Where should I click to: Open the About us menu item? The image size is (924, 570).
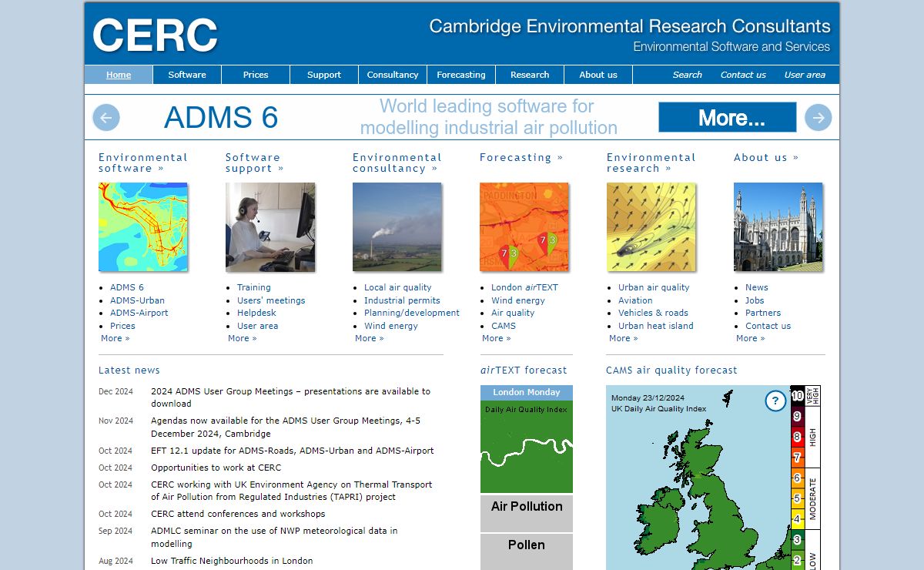[598, 75]
